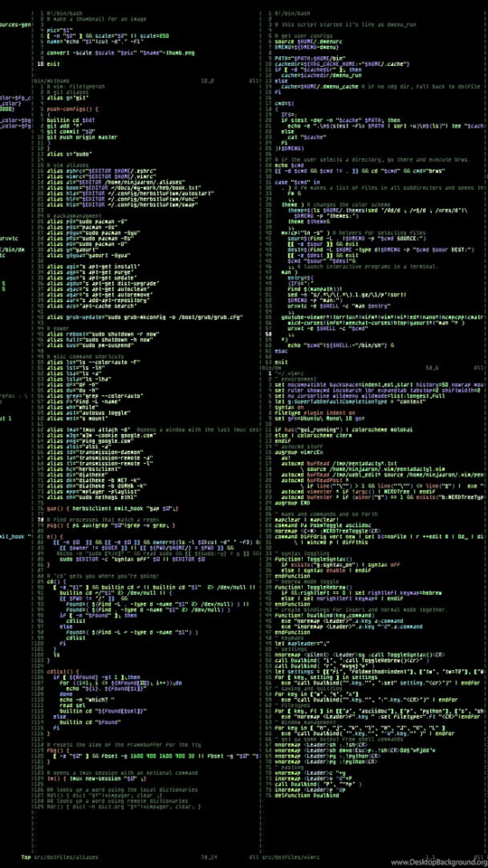Viewport: 488px width, 868px height.
Task: Click the comment about 'dmenu_run' script origin
Action: 345,24
